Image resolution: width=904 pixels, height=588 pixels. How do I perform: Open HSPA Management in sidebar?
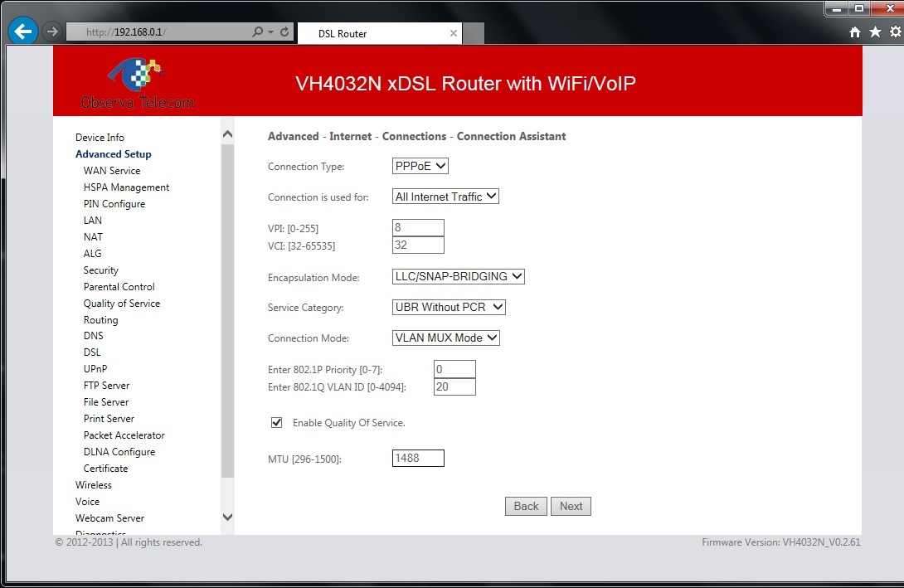126,187
